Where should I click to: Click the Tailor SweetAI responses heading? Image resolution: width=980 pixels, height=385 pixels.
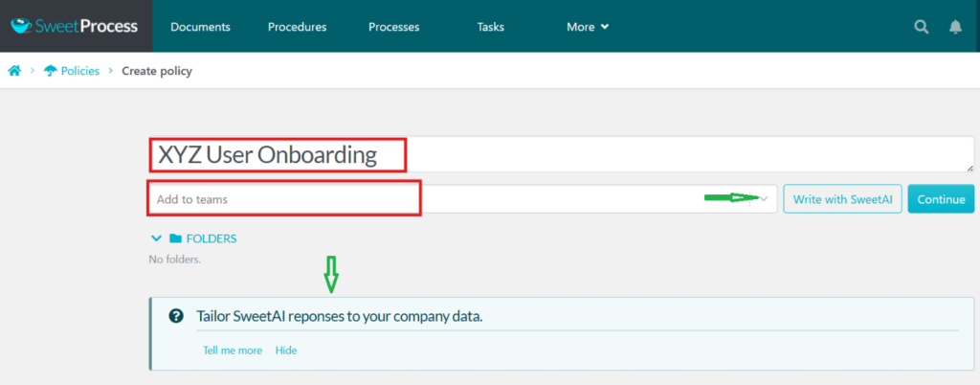click(x=340, y=316)
